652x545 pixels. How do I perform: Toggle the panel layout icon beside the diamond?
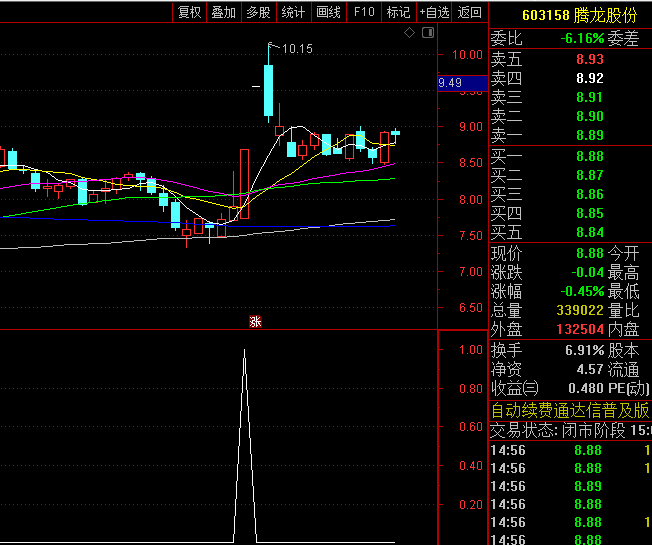(x=428, y=32)
